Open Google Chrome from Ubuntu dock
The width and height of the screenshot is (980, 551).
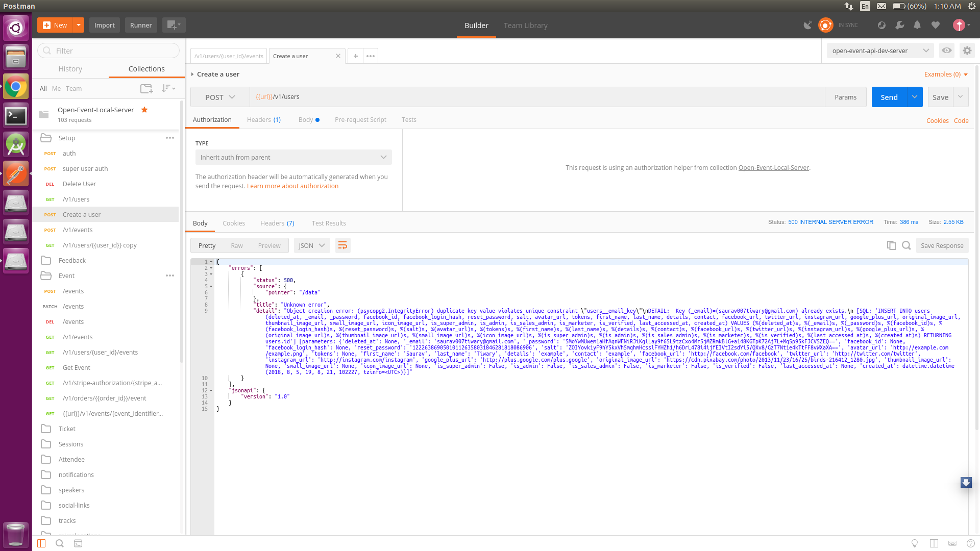[16, 87]
